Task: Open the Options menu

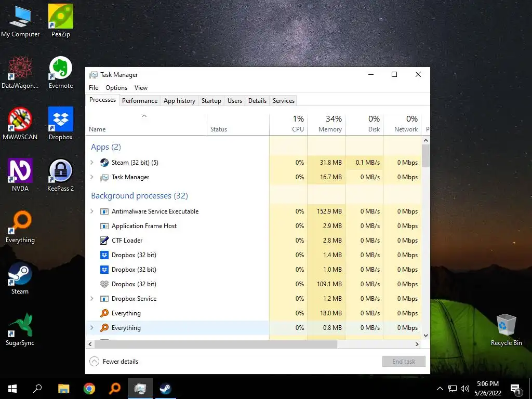Action: 116,88
